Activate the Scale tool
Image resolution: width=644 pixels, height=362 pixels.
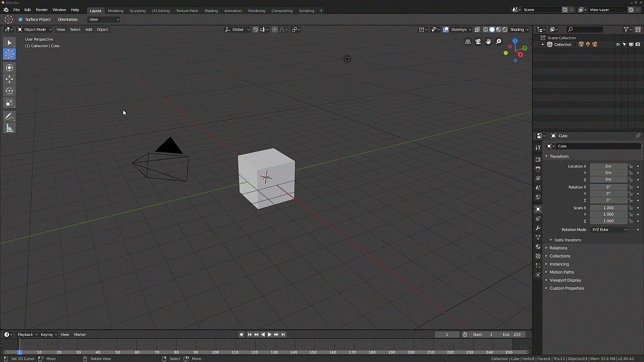pos(9,103)
